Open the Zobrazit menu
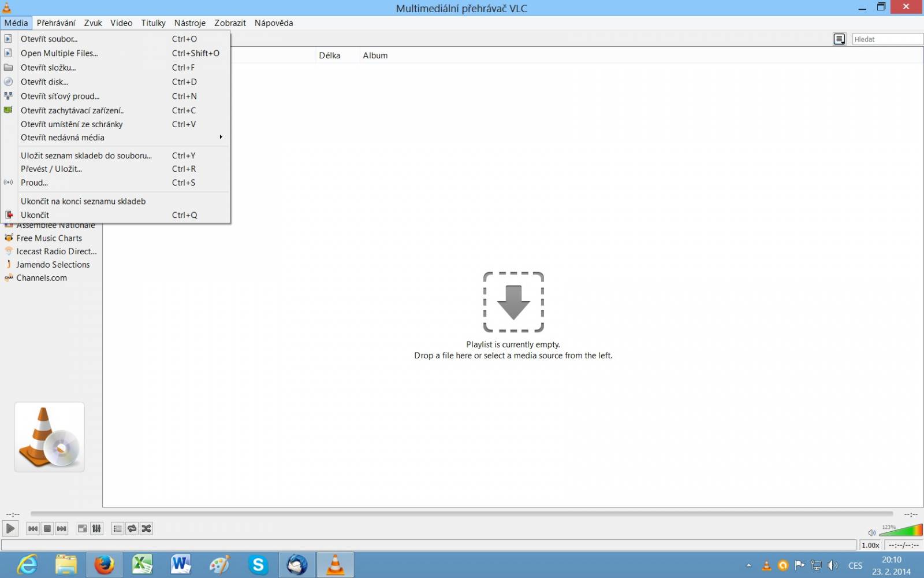Image resolution: width=924 pixels, height=578 pixels. 230,23
